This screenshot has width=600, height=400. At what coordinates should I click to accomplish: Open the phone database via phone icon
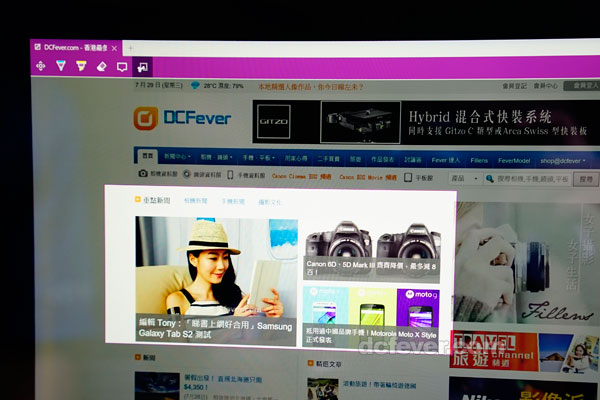pos(230,175)
